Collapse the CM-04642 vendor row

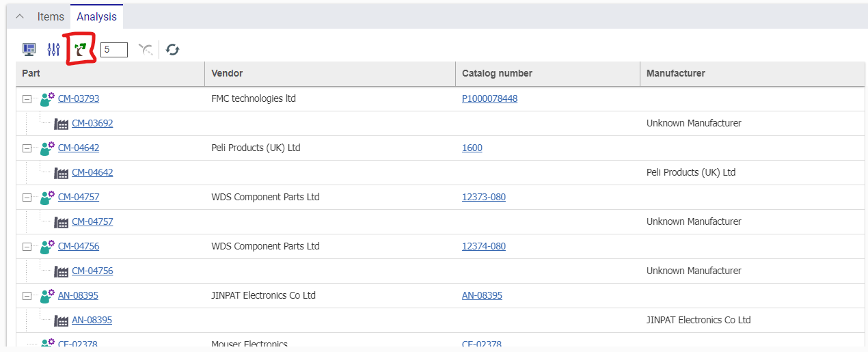pyautogui.click(x=27, y=148)
